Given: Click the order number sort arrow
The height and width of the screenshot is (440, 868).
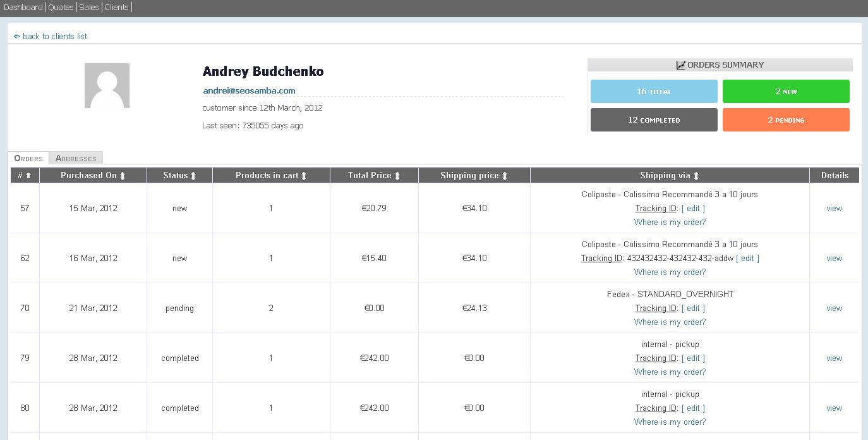Looking at the screenshot, I should click(28, 176).
